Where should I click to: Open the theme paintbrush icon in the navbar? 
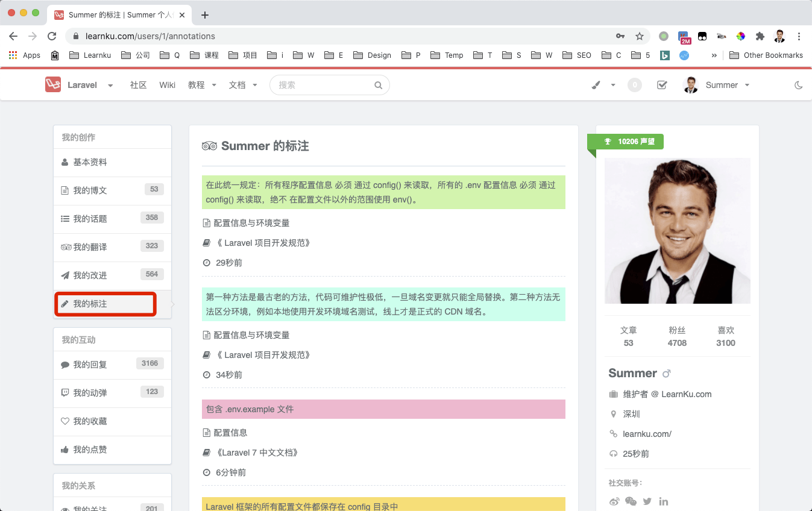click(x=596, y=85)
